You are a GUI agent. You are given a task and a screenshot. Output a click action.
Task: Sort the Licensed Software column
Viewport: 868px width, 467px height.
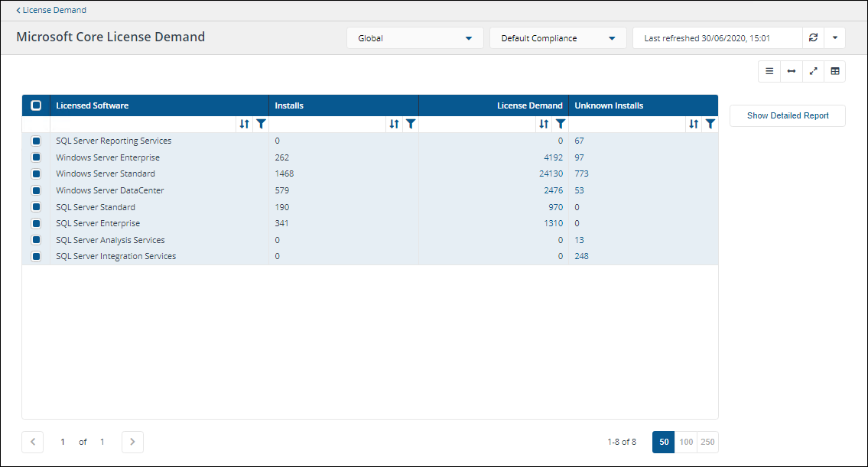click(245, 124)
